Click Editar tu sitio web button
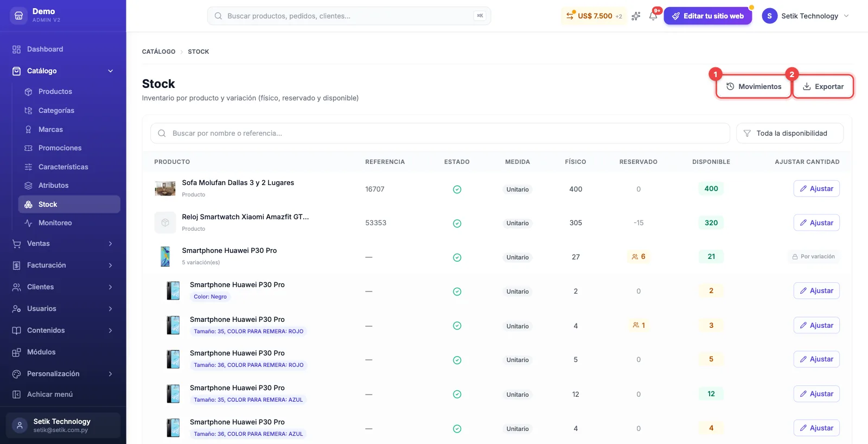The image size is (868, 444). click(x=707, y=16)
